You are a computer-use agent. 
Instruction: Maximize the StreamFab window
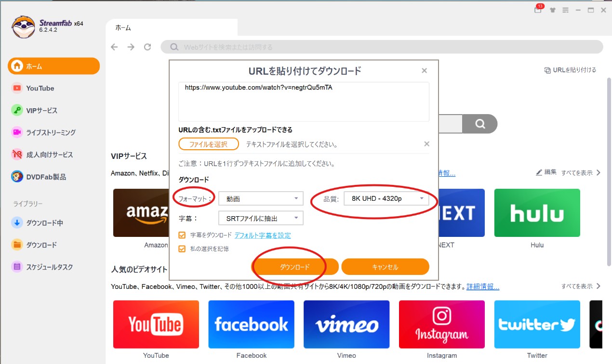point(591,10)
